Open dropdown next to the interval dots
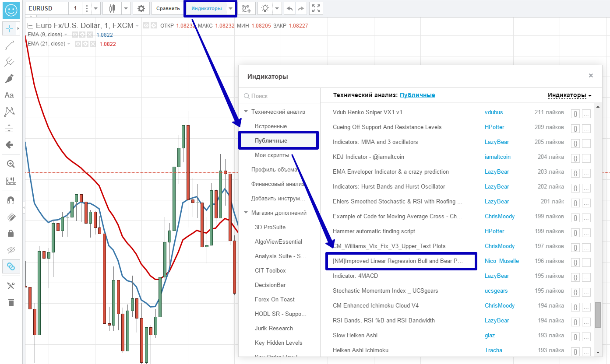Viewport: 610px width, 364px height. (x=96, y=8)
